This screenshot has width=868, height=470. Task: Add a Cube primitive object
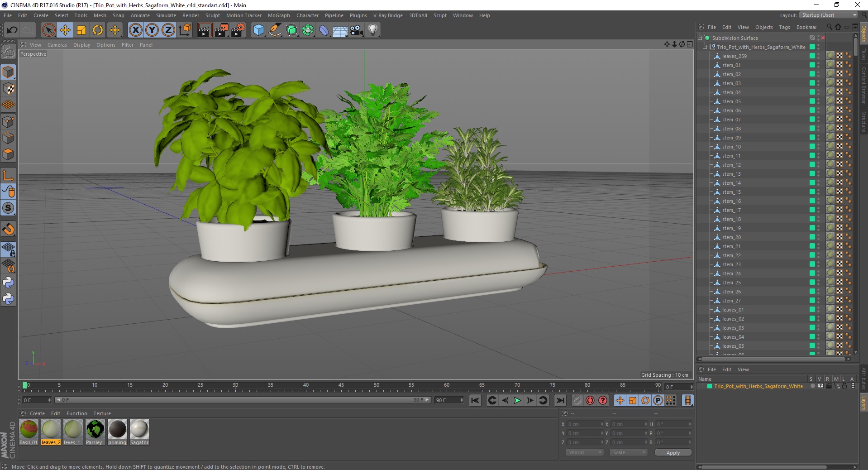(258, 30)
